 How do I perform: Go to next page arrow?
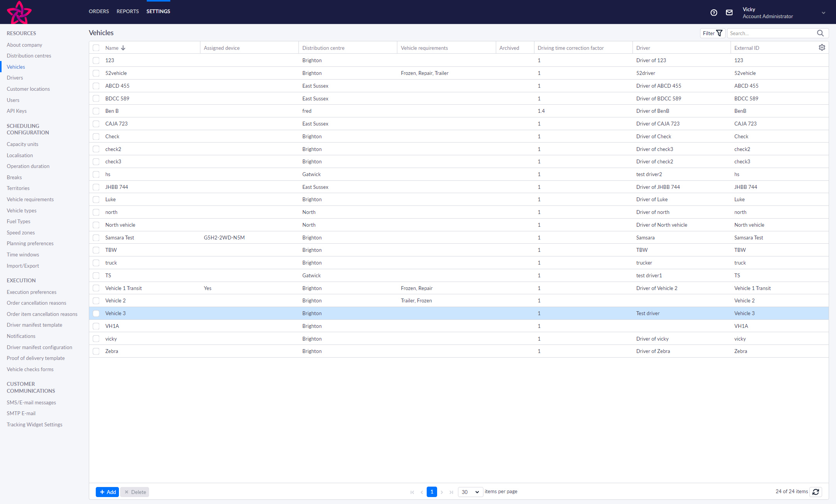(442, 492)
